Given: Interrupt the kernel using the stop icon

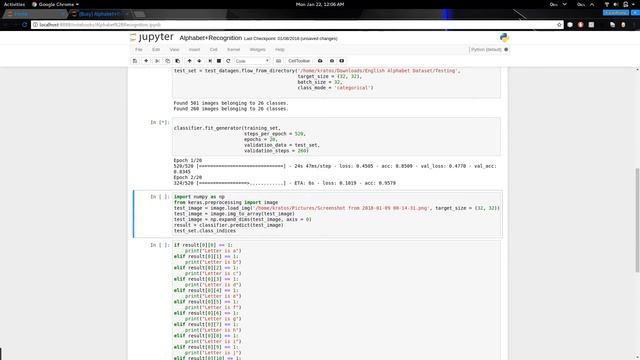Looking at the screenshot, I should click(219, 61).
